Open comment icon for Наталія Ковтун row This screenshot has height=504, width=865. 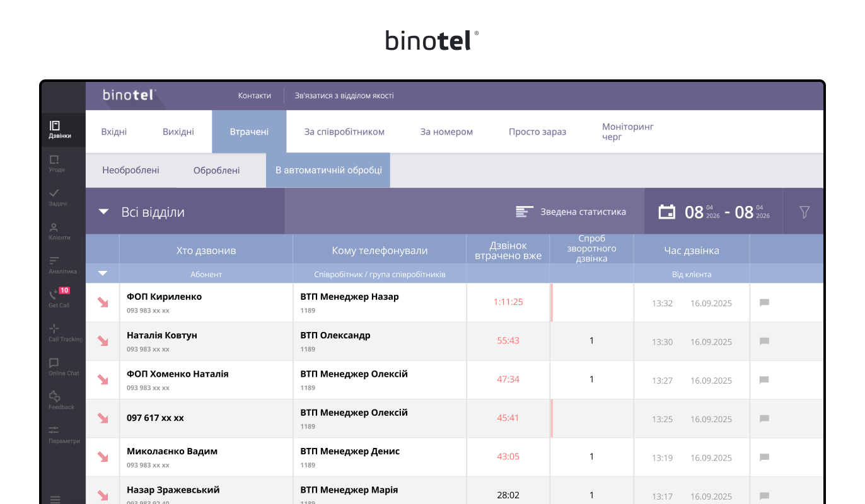pyautogui.click(x=765, y=341)
